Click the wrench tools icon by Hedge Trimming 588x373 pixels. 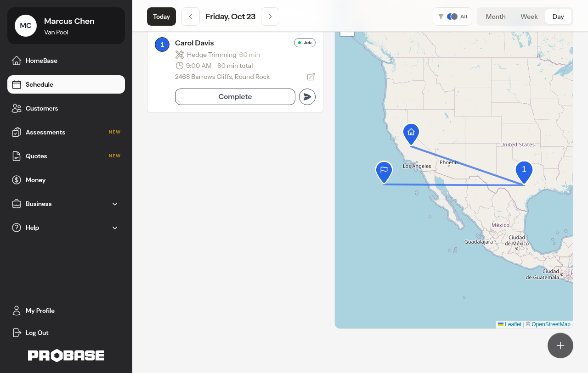click(x=180, y=55)
